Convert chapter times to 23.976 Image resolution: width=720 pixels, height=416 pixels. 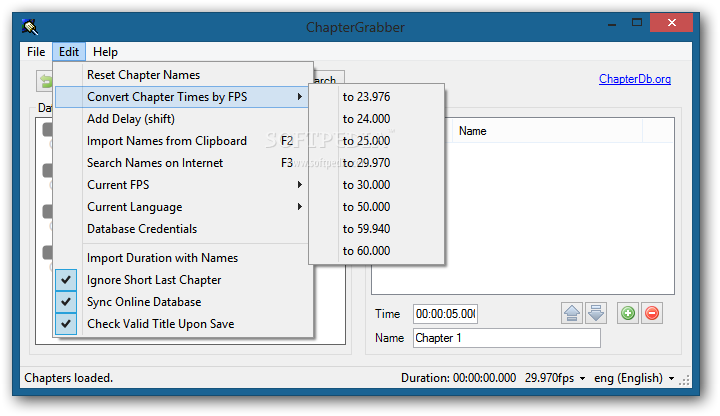[x=377, y=97]
